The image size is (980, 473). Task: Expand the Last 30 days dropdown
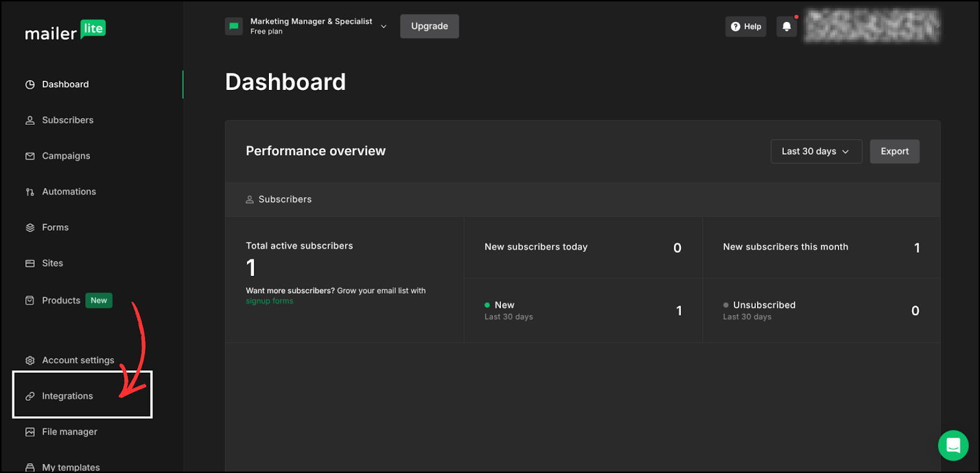[816, 152]
